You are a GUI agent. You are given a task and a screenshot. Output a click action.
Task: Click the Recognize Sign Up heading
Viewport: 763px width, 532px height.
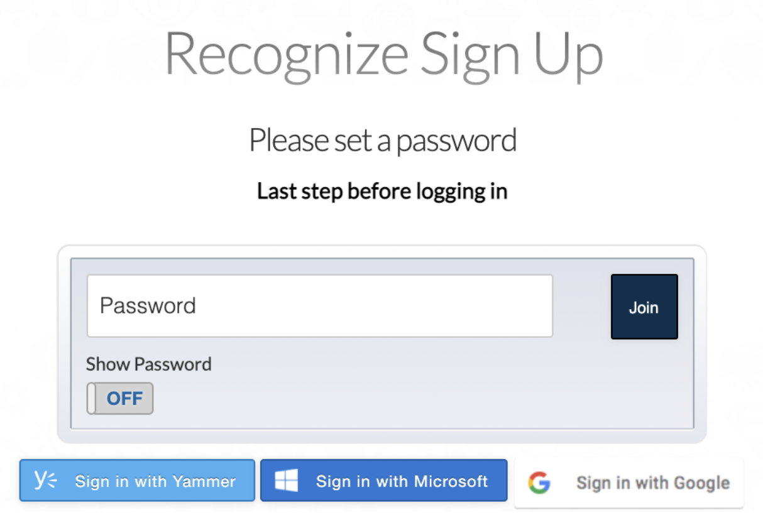383,53
